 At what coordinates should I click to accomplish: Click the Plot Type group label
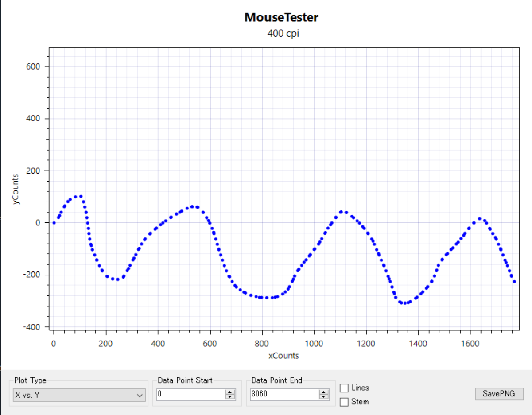(30, 380)
